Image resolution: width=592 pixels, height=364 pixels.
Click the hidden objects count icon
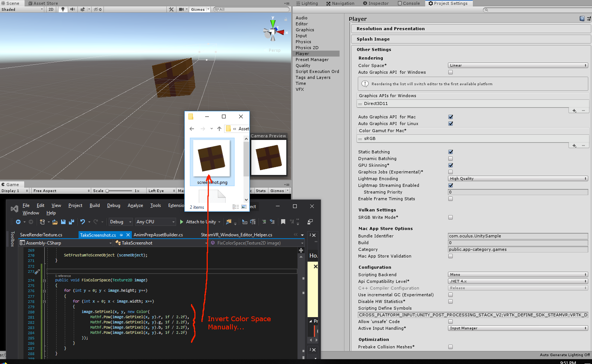click(x=98, y=9)
